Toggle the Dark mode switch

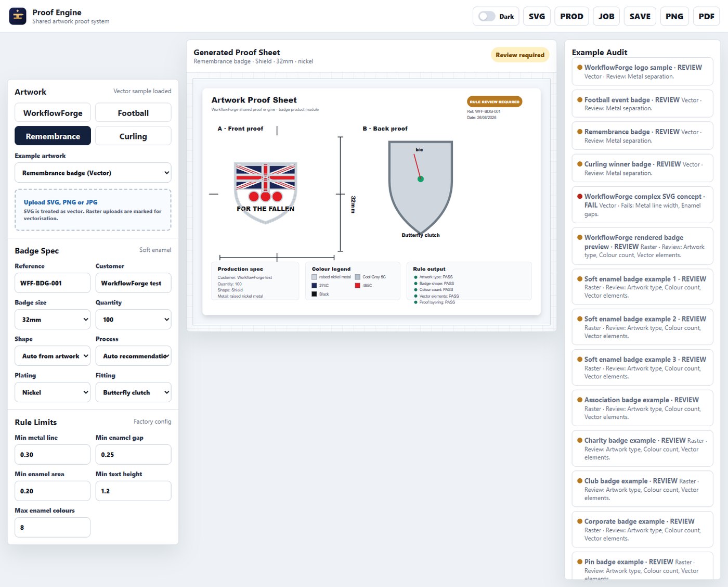487,17
